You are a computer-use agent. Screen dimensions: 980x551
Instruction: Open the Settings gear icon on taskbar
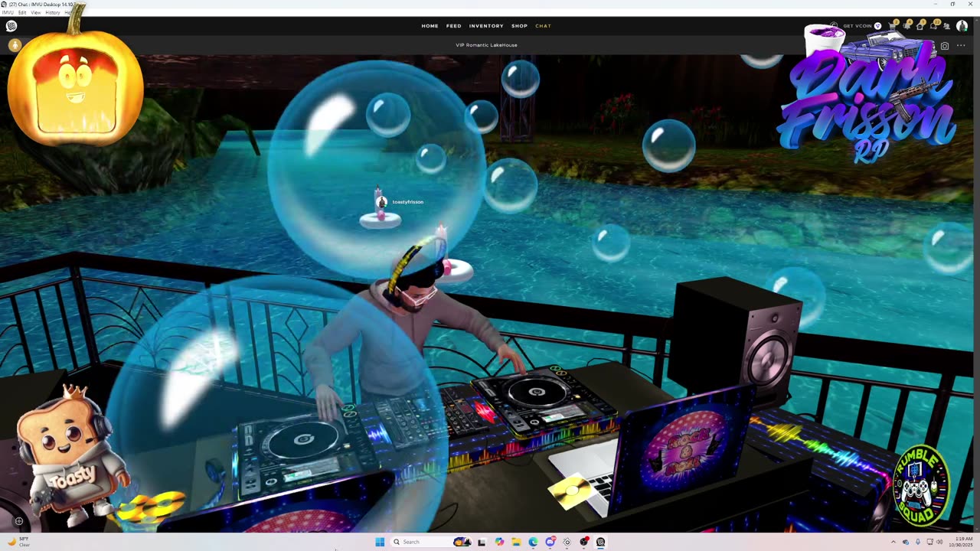[x=567, y=542]
